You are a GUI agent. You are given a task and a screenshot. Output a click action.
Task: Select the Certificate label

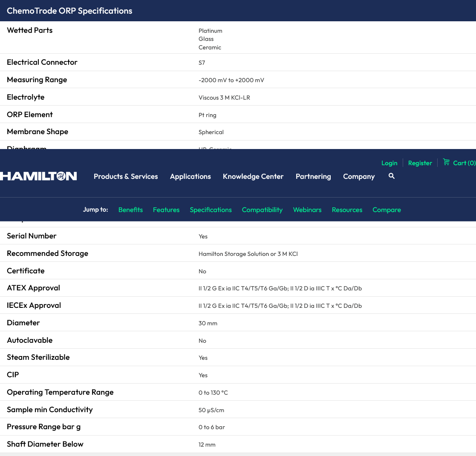(26, 271)
